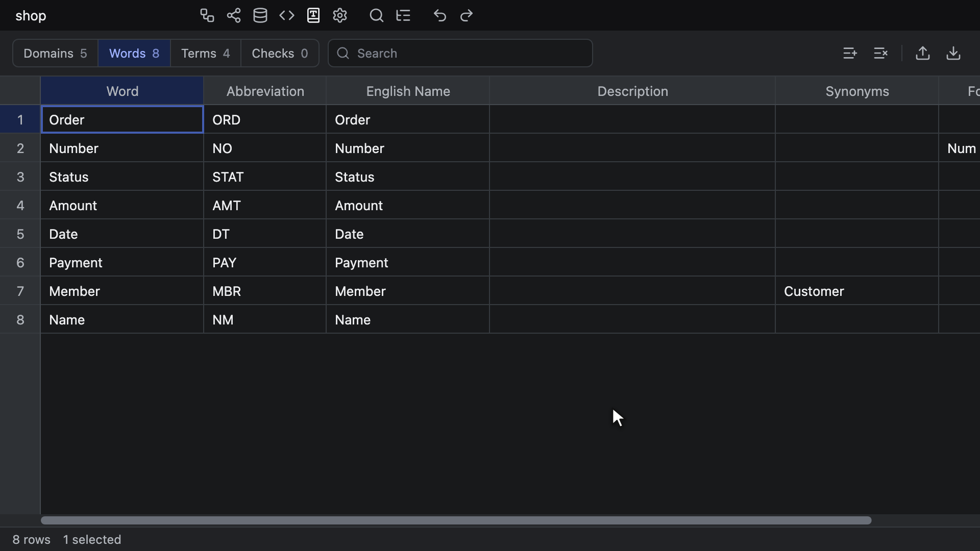Select the 'Customer' synonyms cell
This screenshot has height=551, width=980.
(857, 291)
